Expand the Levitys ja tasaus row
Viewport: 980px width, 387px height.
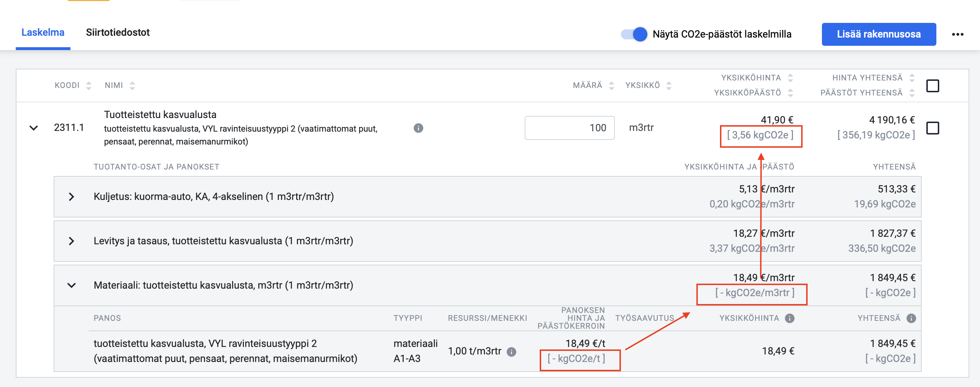(x=71, y=241)
